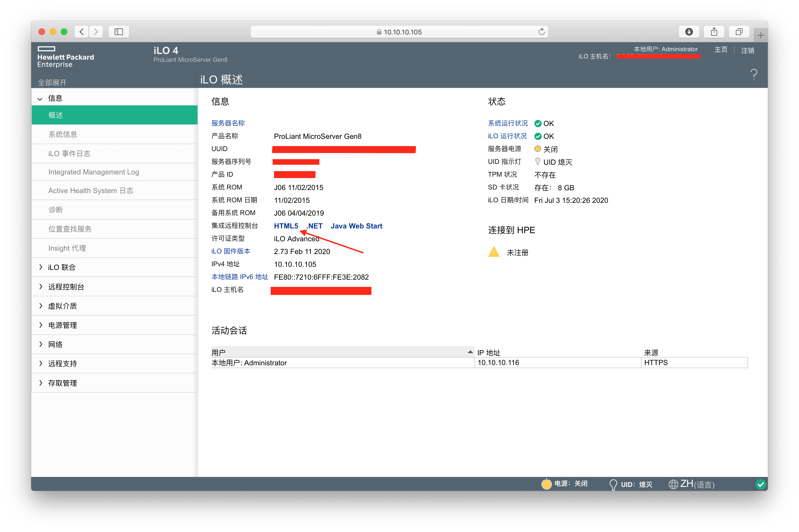Click 注销 to log out
Viewport: 799px width, 532px height.
tap(748, 51)
